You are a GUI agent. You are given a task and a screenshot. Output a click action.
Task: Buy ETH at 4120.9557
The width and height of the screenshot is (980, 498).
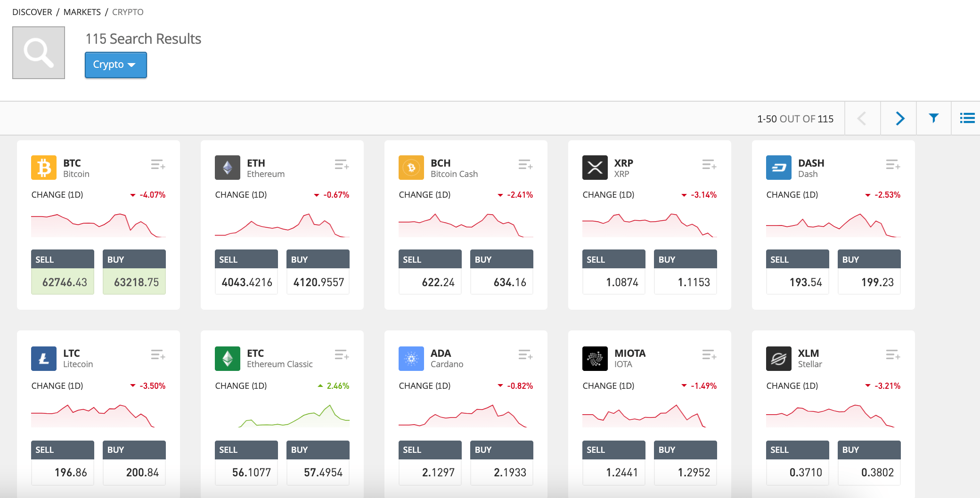[x=318, y=272]
